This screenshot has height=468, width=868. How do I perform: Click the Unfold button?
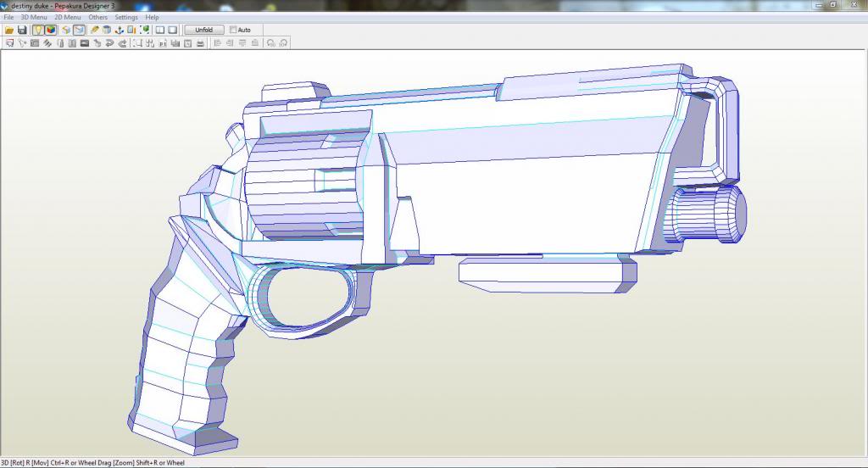click(203, 30)
